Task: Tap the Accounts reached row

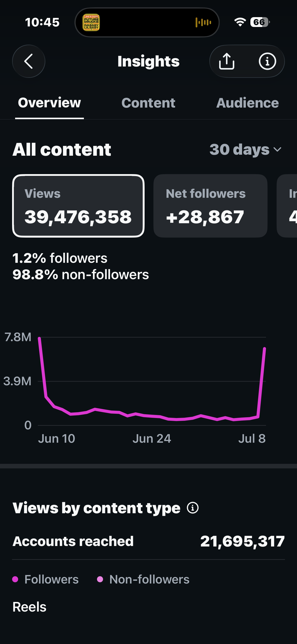Action: point(148,541)
